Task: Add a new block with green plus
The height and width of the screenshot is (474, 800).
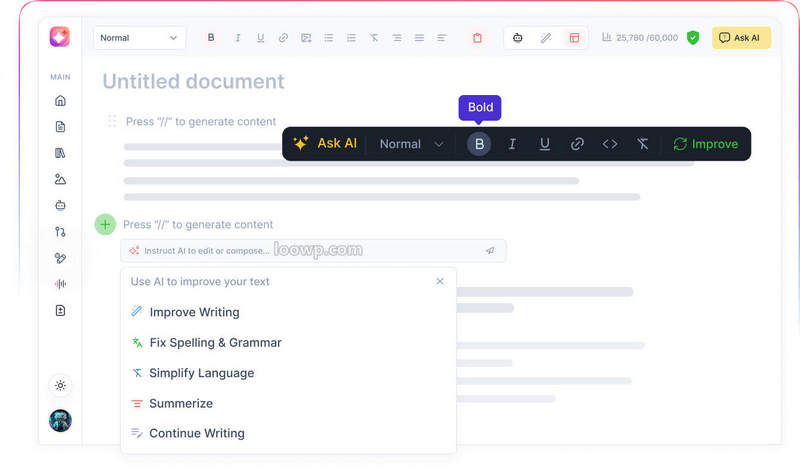Action: (x=105, y=224)
